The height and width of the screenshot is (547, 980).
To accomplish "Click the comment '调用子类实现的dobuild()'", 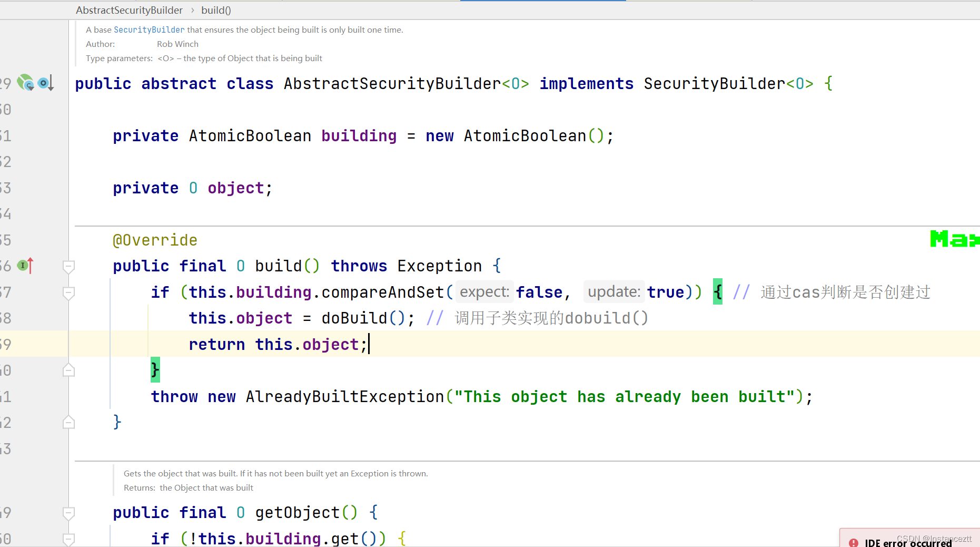I will pyautogui.click(x=552, y=318).
